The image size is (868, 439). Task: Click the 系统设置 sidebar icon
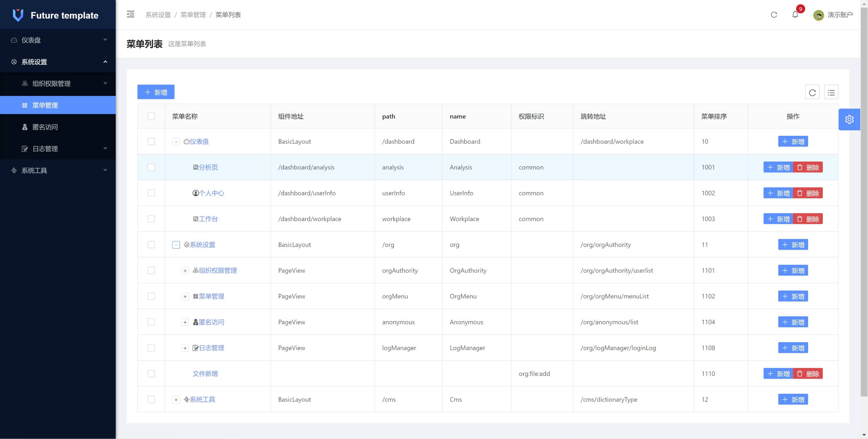click(x=14, y=62)
